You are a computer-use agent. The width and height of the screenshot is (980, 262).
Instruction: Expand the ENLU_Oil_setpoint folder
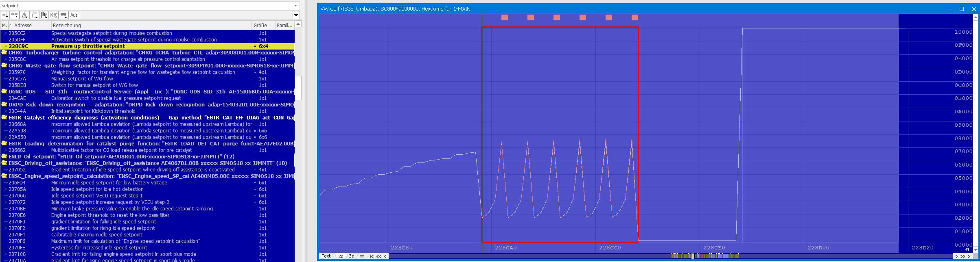4,157
